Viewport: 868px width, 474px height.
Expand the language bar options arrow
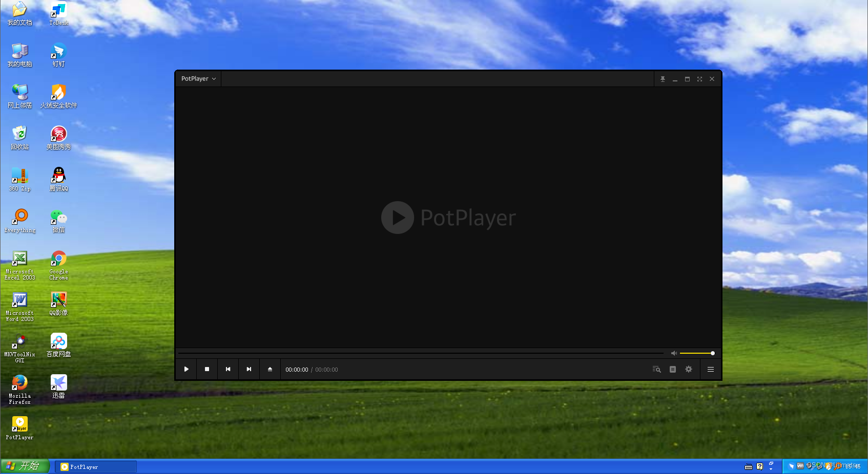pos(771,469)
